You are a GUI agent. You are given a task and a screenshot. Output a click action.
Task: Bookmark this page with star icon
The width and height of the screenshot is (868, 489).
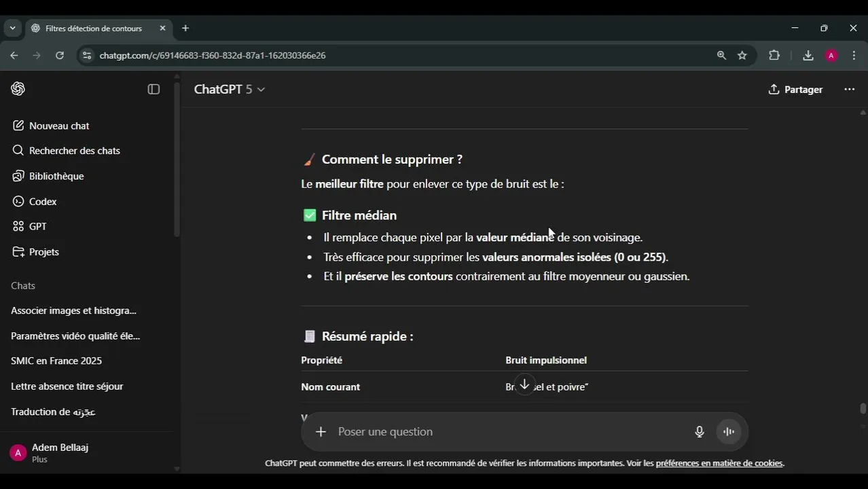coord(742,56)
